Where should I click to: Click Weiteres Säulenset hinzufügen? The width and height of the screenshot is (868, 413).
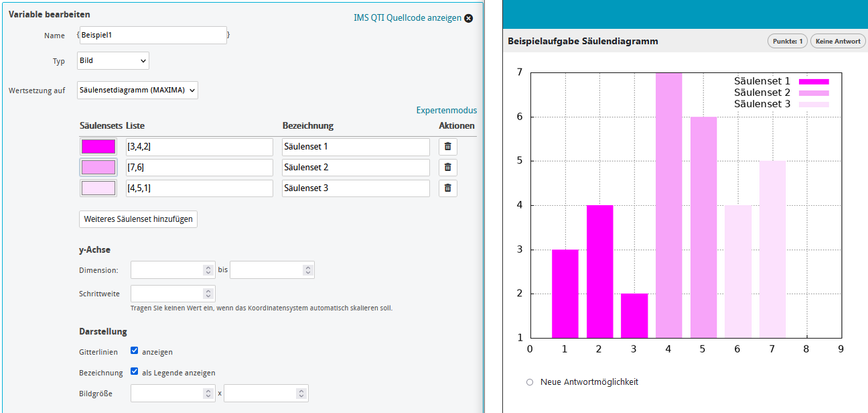138,219
